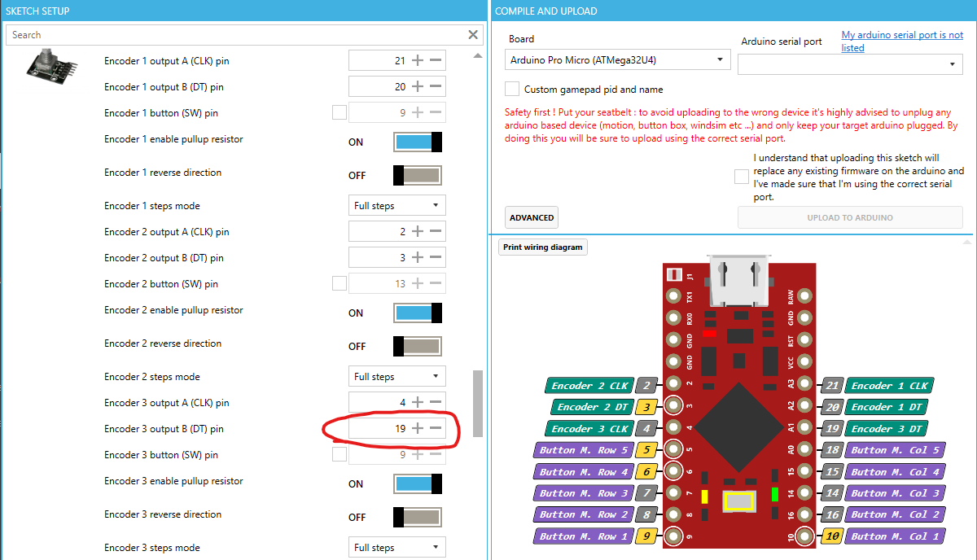Turn off Encoder 1 enable pullup resistor
977x560 pixels.
click(417, 142)
